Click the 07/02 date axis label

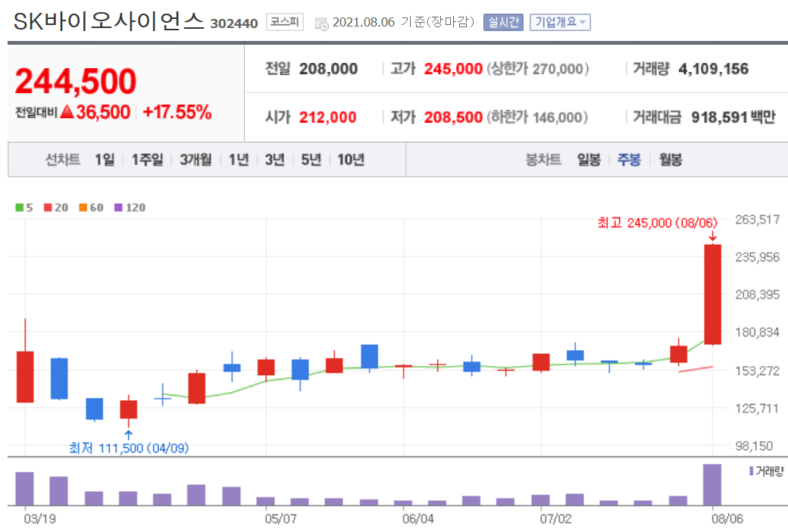coord(556,518)
